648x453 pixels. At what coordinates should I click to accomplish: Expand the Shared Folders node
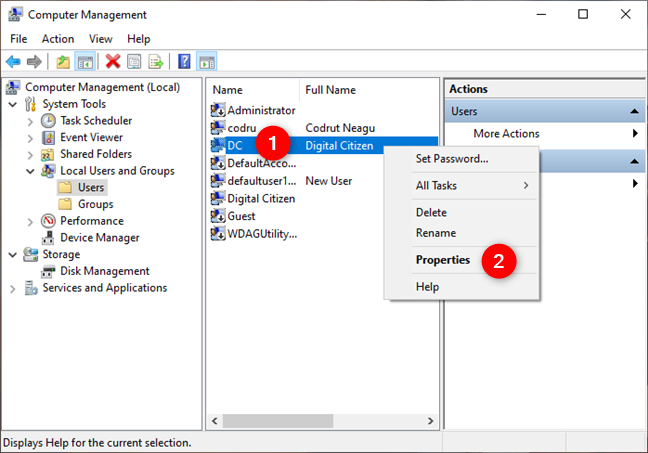point(30,155)
